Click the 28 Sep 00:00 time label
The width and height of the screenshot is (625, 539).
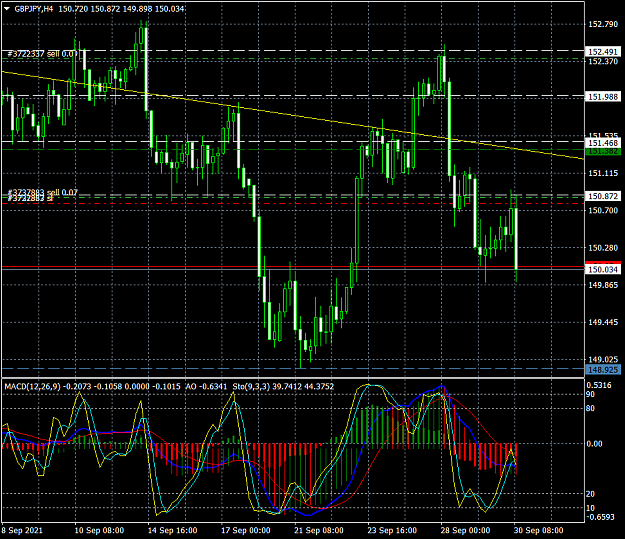tap(466, 530)
